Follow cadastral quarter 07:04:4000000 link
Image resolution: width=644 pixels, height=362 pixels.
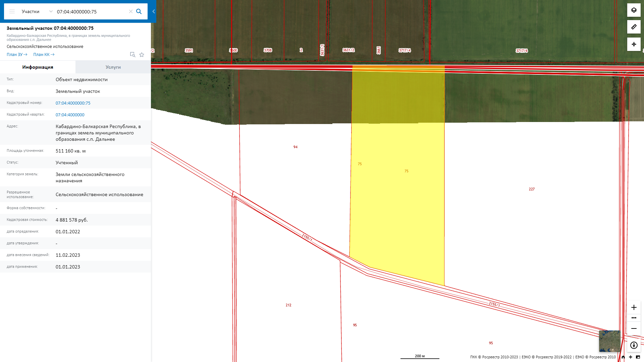[x=70, y=115]
